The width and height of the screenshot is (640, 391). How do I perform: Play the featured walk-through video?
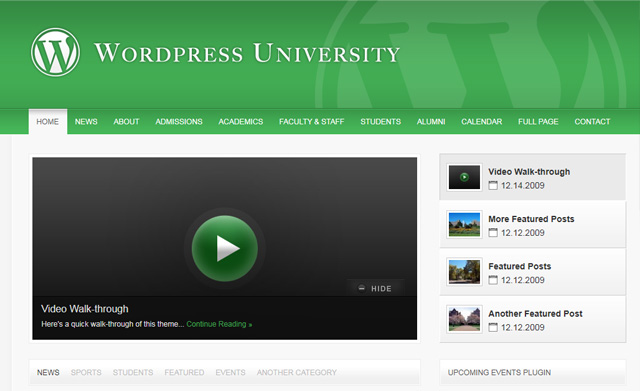point(225,248)
